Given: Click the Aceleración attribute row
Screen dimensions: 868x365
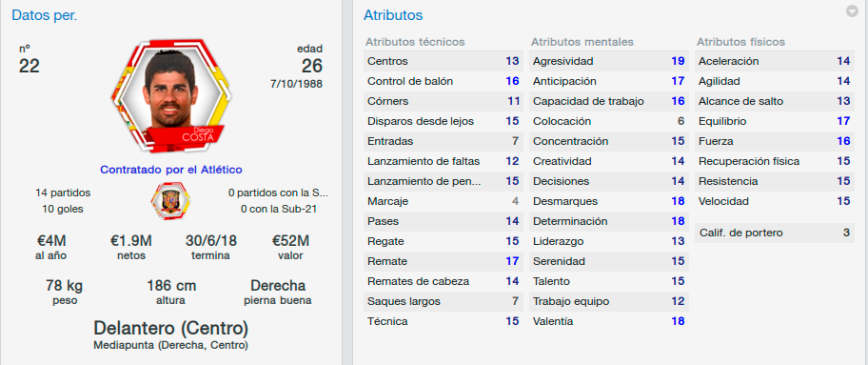Looking at the screenshot, I should coord(775,61).
